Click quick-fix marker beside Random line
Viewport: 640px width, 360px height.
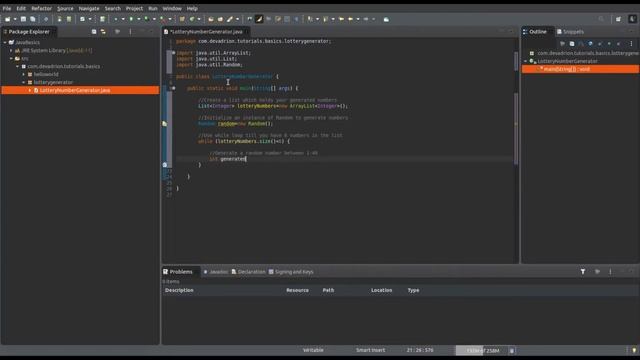[x=164, y=124]
